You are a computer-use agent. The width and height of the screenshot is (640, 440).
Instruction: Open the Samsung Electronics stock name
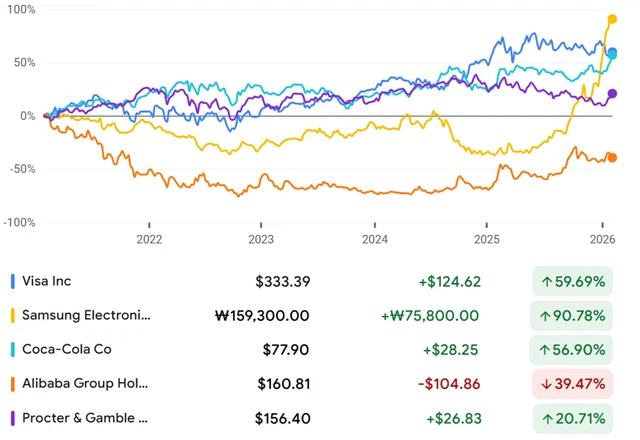point(86,316)
